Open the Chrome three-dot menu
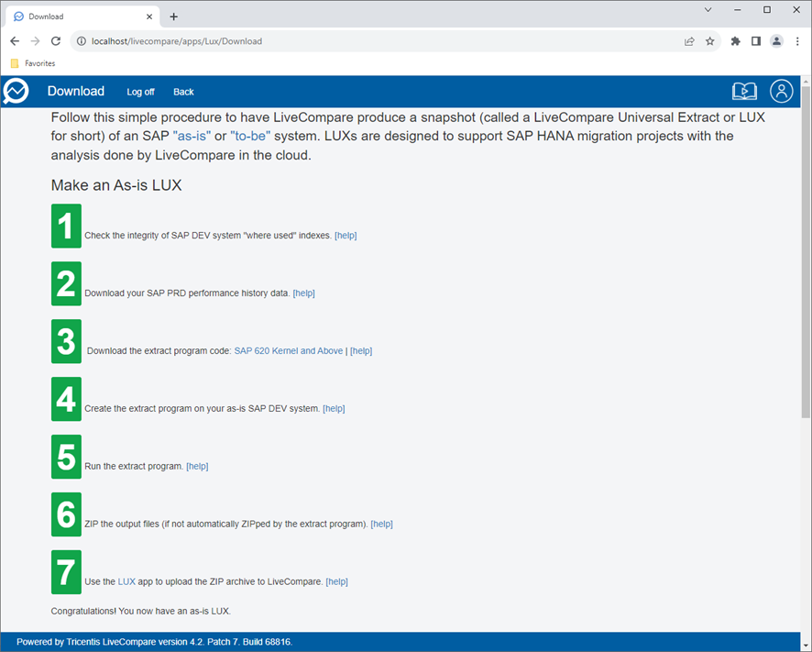This screenshot has width=812, height=652. 797,41
